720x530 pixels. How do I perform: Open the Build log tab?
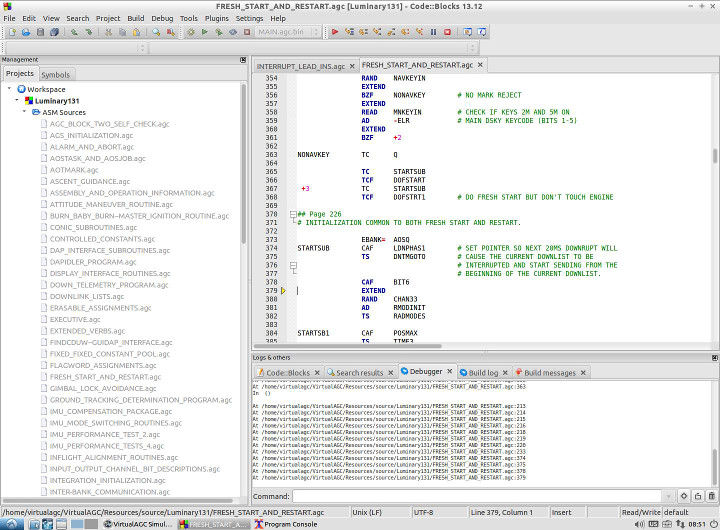[483, 372]
